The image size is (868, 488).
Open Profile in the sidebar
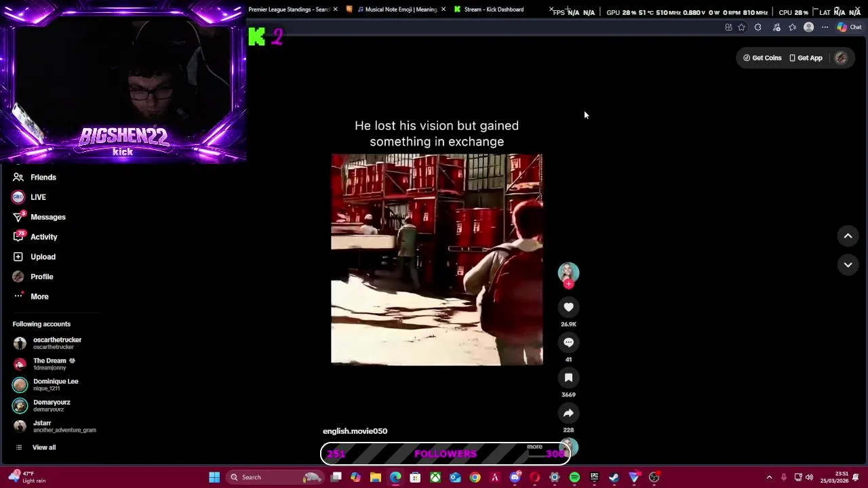[x=41, y=277]
